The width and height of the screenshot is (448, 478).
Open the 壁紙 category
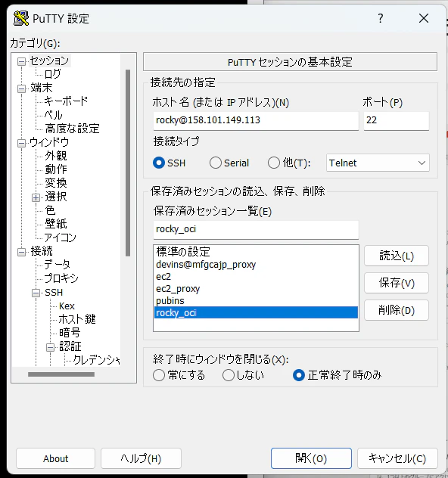click(56, 224)
